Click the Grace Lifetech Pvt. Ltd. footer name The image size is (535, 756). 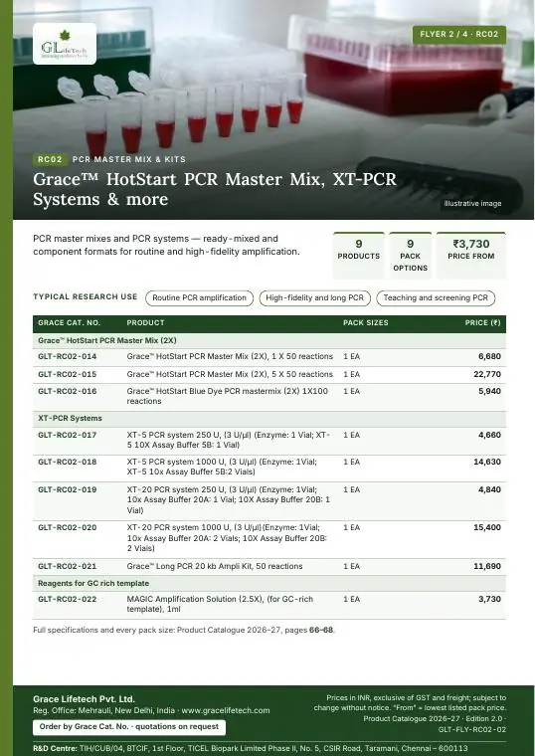pyautogui.click(x=84, y=699)
